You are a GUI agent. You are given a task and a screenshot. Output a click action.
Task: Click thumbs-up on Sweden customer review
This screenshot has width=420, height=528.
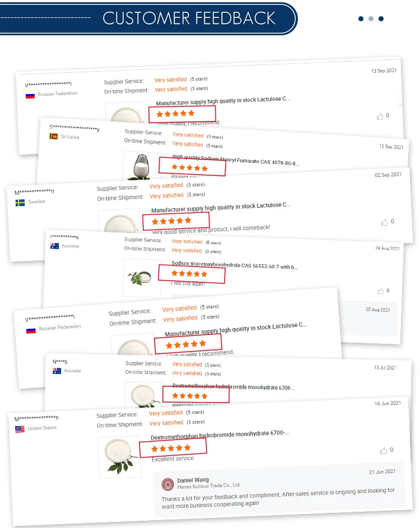384,222
